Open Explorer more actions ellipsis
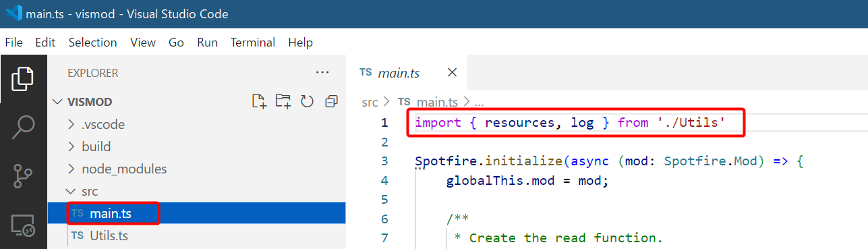The height and width of the screenshot is (249, 868). pos(322,72)
